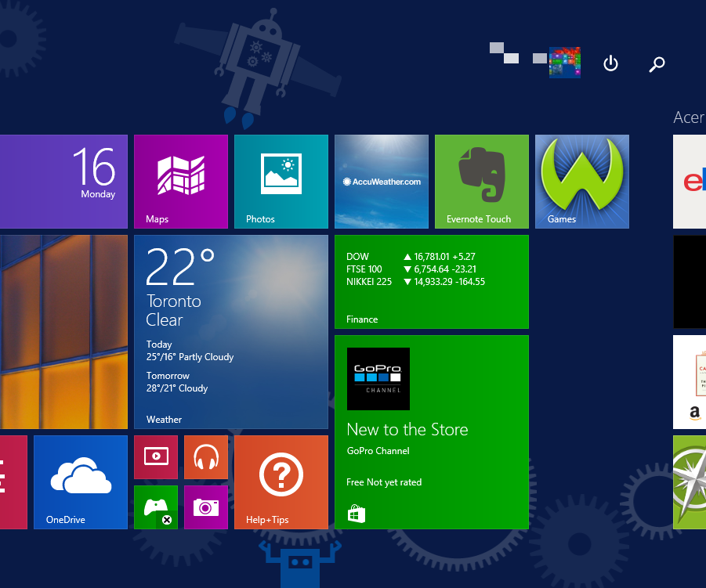
Task: Open the Help+Tips tile
Action: pyautogui.click(x=281, y=482)
